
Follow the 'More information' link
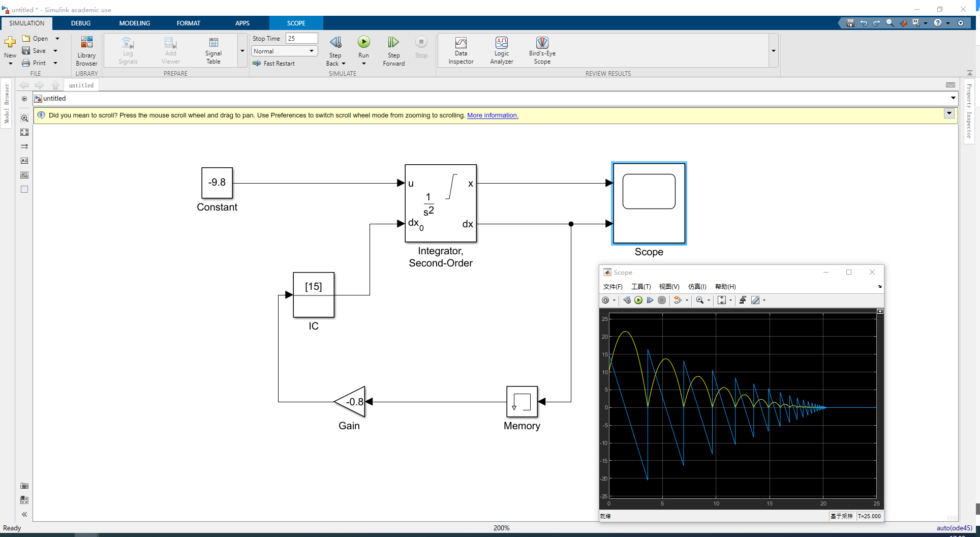[x=492, y=115]
